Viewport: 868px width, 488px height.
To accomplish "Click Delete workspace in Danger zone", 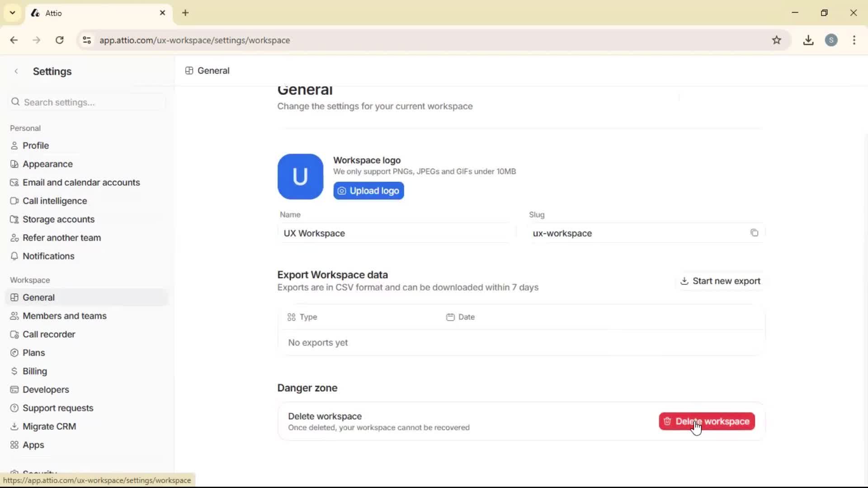I will [706, 421].
